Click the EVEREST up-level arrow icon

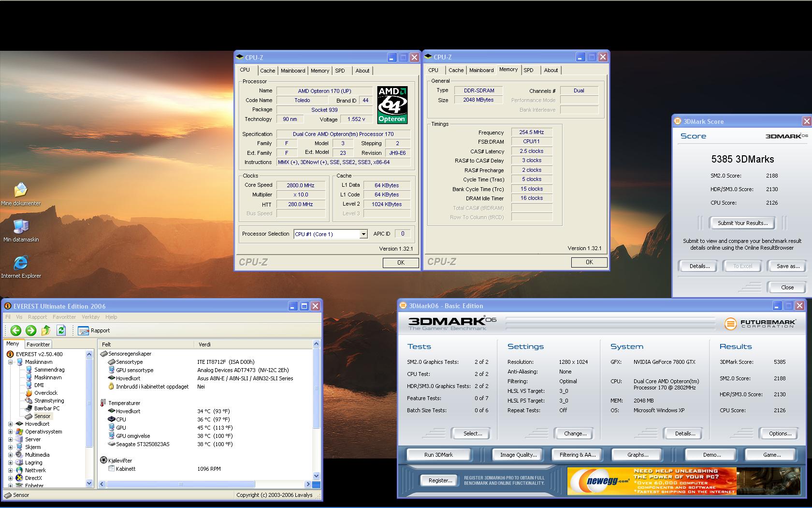(46, 330)
